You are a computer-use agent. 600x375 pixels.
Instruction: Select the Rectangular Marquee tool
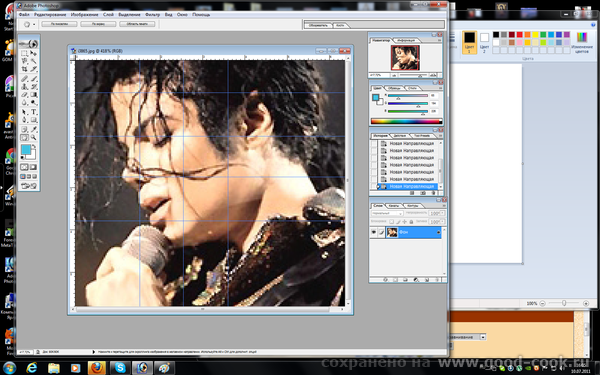[24, 53]
